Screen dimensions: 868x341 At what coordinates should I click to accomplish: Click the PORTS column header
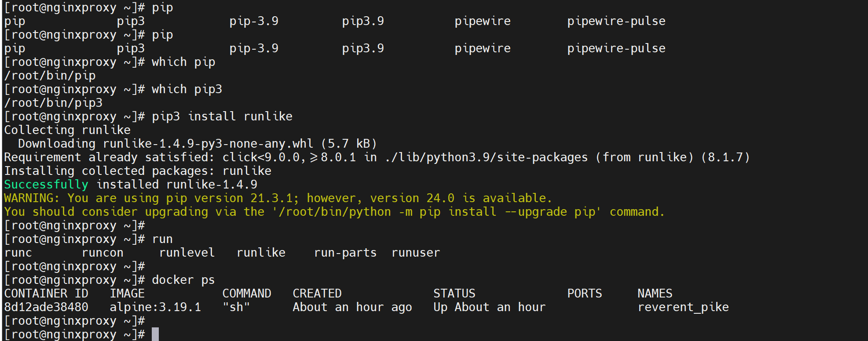pyautogui.click(x=584, y=294)
